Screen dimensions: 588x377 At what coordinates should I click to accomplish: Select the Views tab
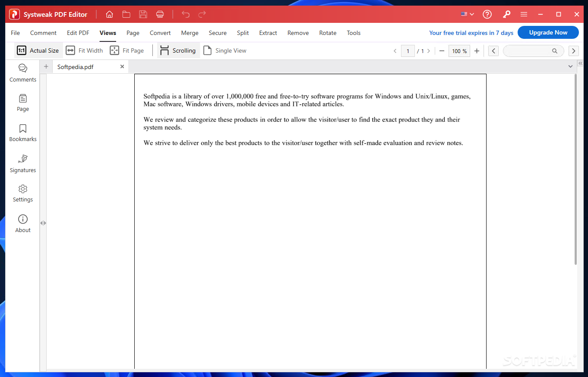[x=107, y=33]
